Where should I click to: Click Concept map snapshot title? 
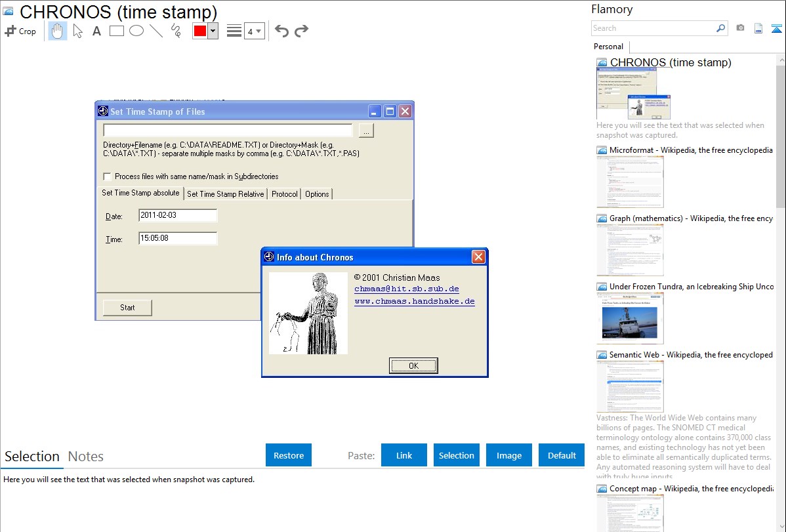[692, 488]
